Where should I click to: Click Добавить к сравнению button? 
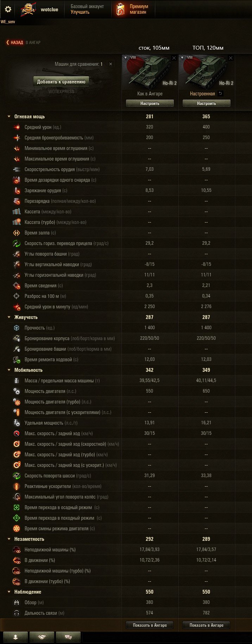[61, 82]
